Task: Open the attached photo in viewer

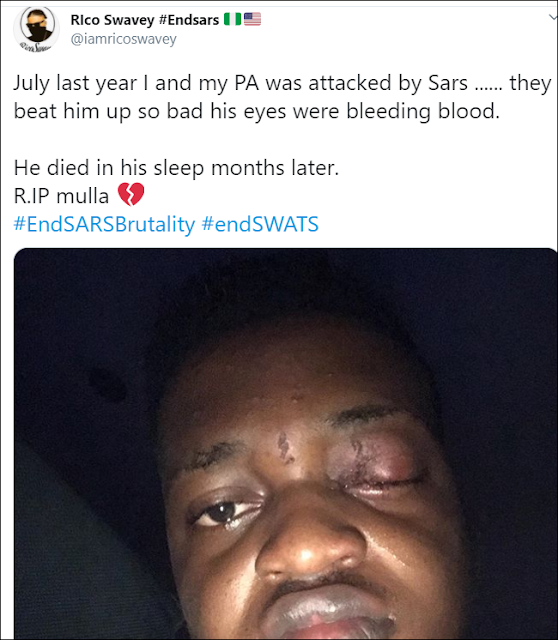Action: point(285,444)
